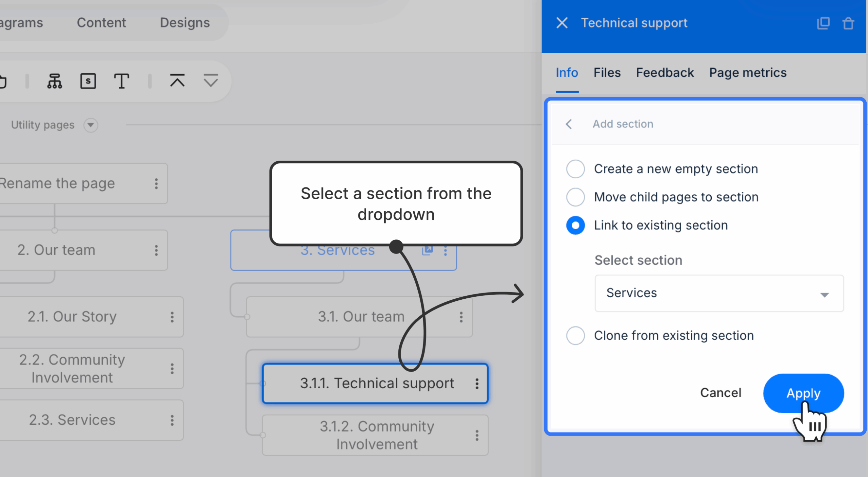Expand the Utility pages dropdown
The image size is (868, 477).
click(x=91, y=125)
